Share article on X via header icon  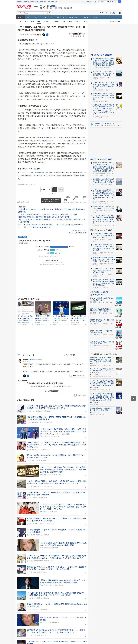(x=44, y=35)
